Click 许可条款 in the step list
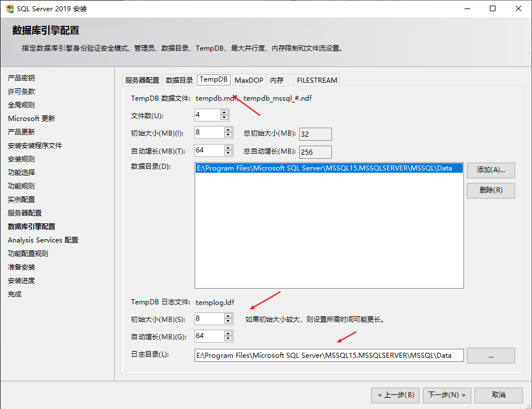 click(21, 92)
